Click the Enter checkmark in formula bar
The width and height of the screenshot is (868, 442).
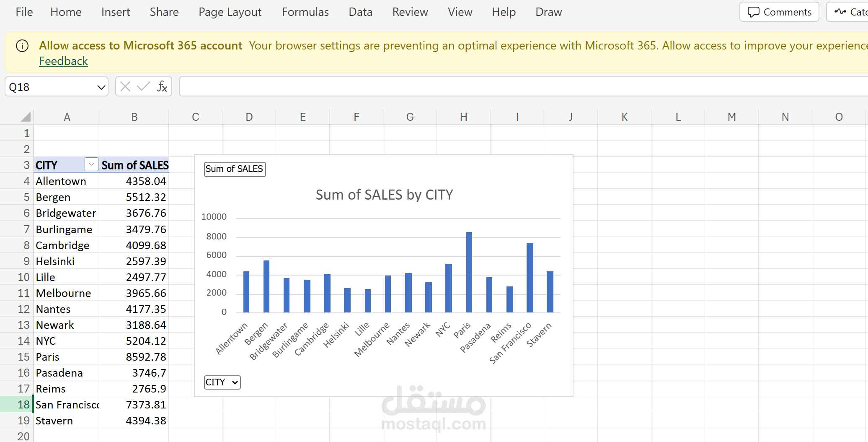click(x=143, y=86)
